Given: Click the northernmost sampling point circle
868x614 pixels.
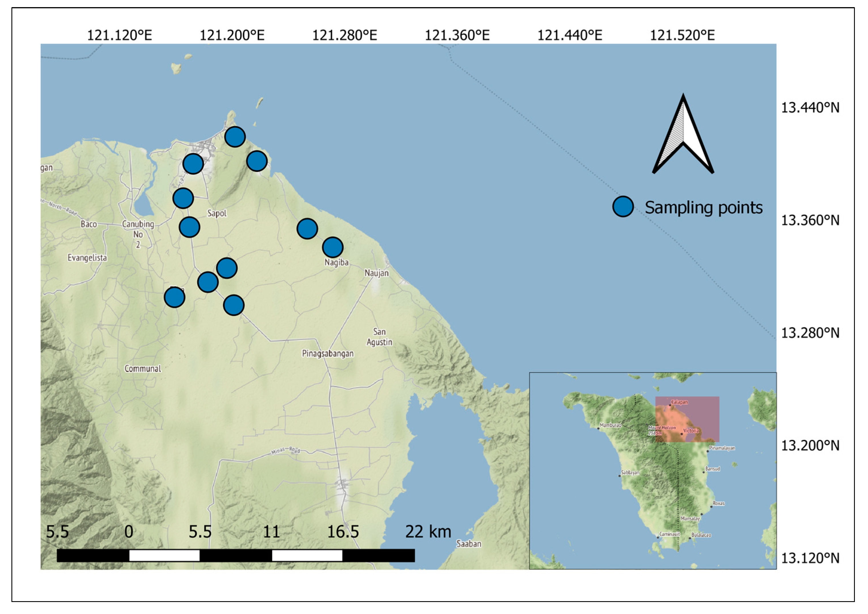Looking at the screenshot, I should [235, 137].
